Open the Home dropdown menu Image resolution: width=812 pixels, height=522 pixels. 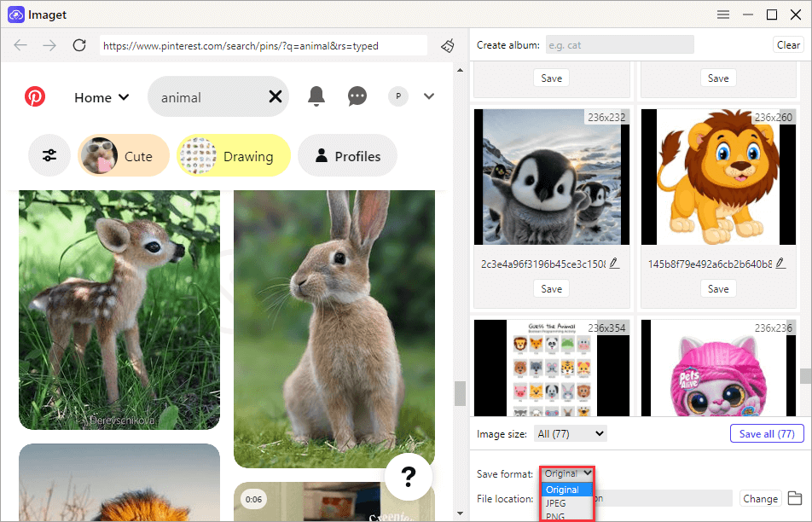click(x=101, y=97)
